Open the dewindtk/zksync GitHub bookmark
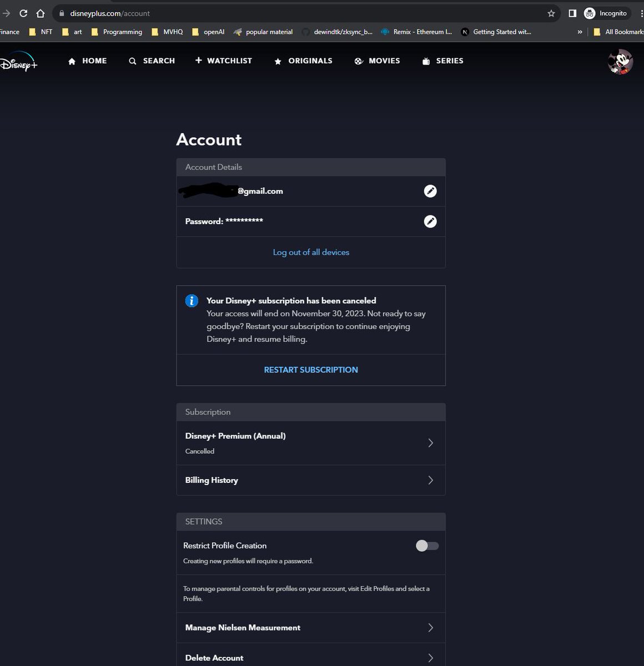The width and height of the screenshot is (644, 666). click(x=338, y=32)
